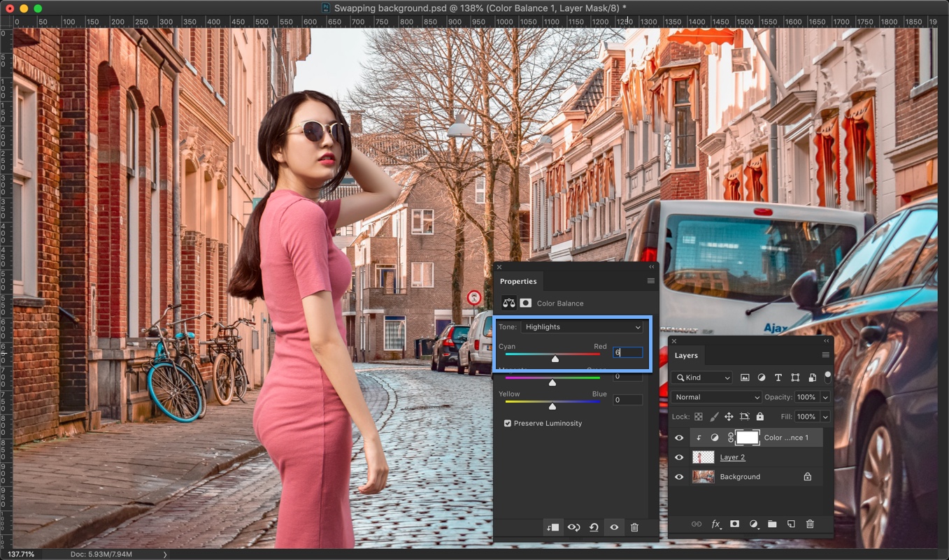Toggle Preserve Luminosity checkbox
949x560 pixels.
click(508, 423)
